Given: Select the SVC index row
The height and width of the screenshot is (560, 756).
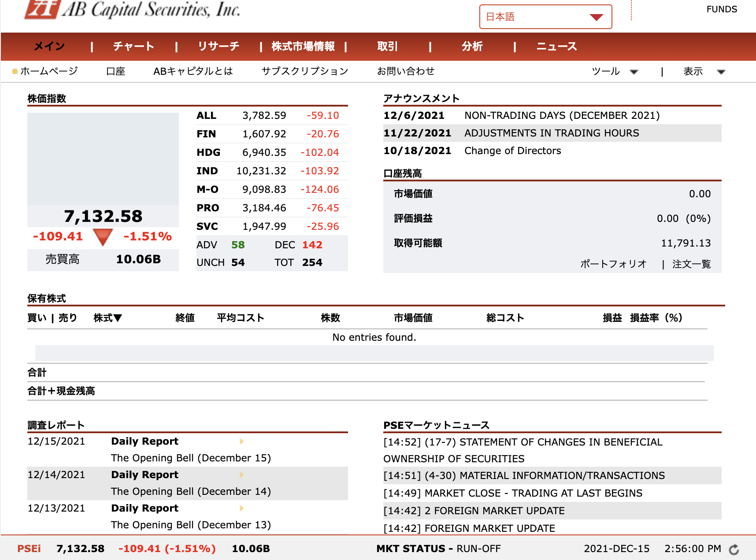Looking at the screenshot, I should pyautogui.click(x=272, y=226).
